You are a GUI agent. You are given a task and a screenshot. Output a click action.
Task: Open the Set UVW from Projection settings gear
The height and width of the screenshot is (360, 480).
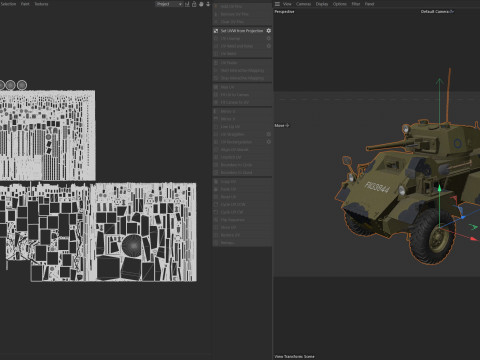pos(269,31)
